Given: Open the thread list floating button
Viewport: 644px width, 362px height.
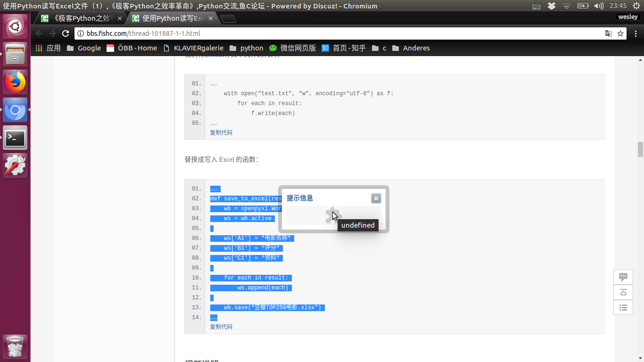Looking at the screenshot, I should point(623,308).
